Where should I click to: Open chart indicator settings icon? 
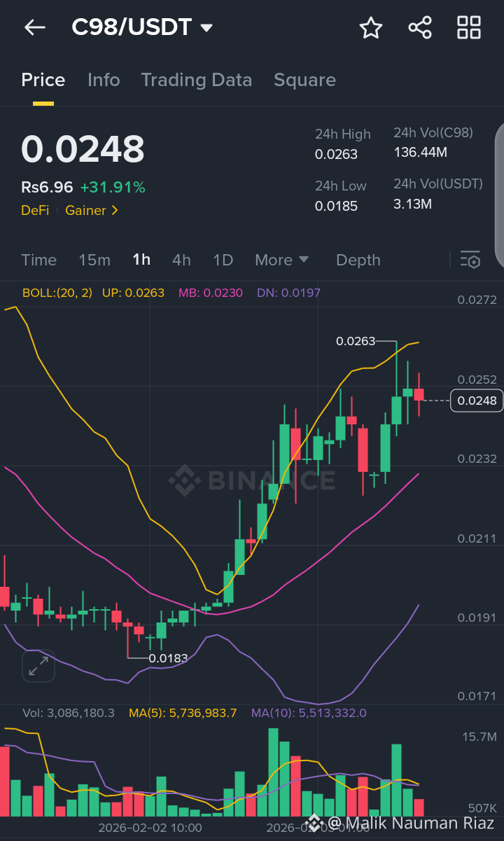click(x=470, y=260)
